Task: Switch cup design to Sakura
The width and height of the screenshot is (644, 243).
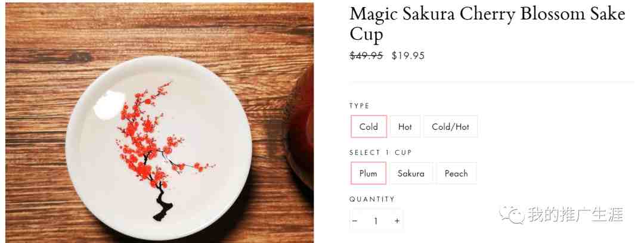Action: pyautogui.click(x=411, y=173)
